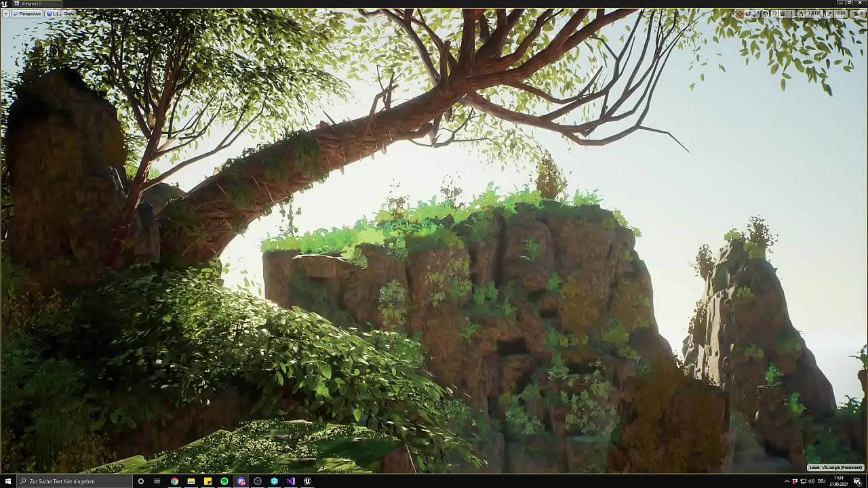Open scale snap value 0.25 dropdown
Screen dimensions: 868x488
click(x=840, y=14)
